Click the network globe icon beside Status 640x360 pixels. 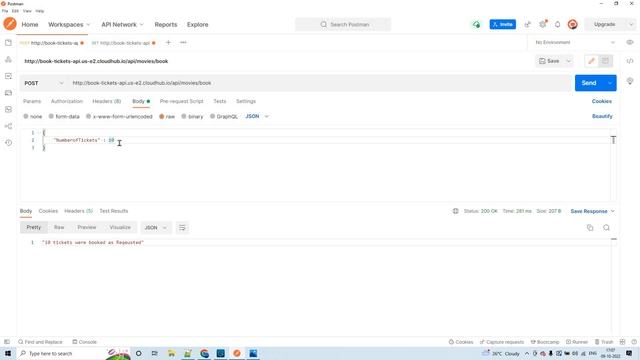coord(456,211)
